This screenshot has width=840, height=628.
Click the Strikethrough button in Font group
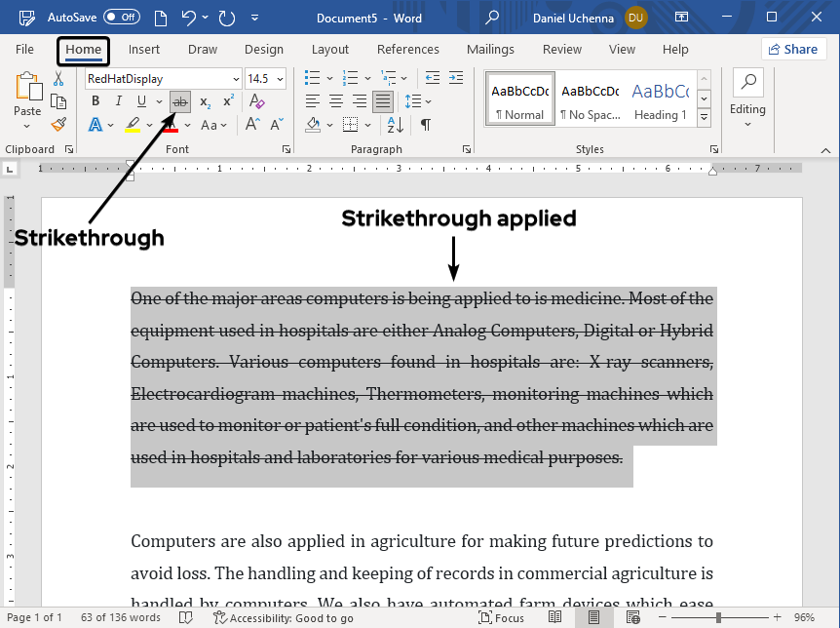[180, 101]
